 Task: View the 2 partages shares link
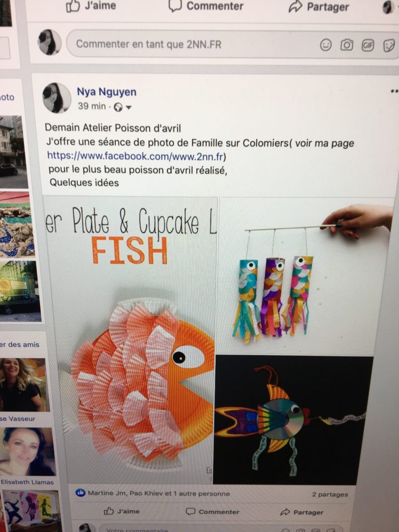pyautogui.click(x=330, y=495)
